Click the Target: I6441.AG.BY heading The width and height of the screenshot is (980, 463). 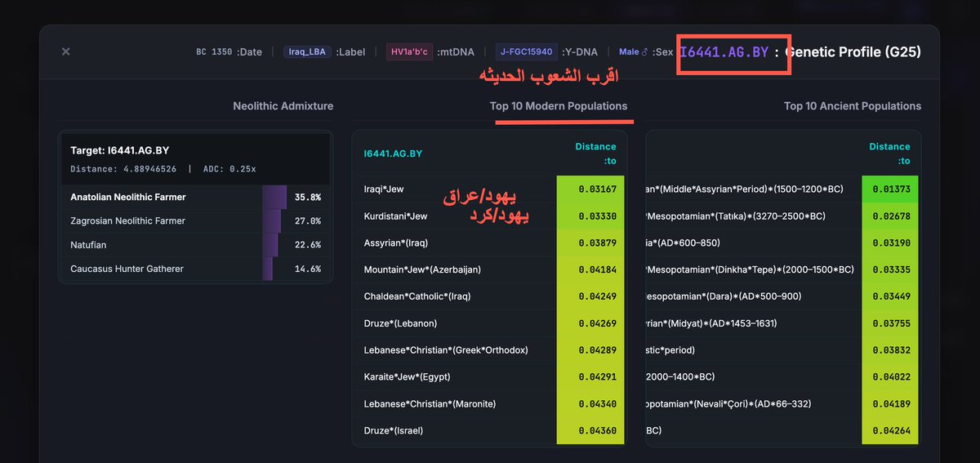[x=120, y=150]
